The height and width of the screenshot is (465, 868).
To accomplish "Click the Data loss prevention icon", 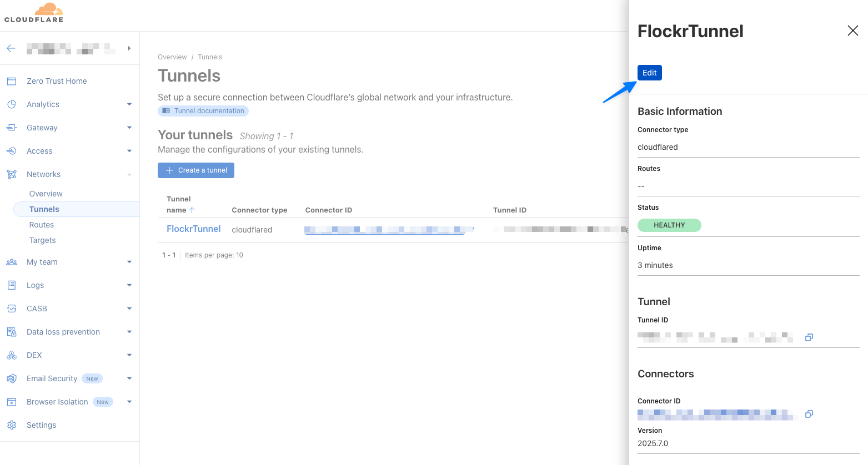I will click(12, 332).
